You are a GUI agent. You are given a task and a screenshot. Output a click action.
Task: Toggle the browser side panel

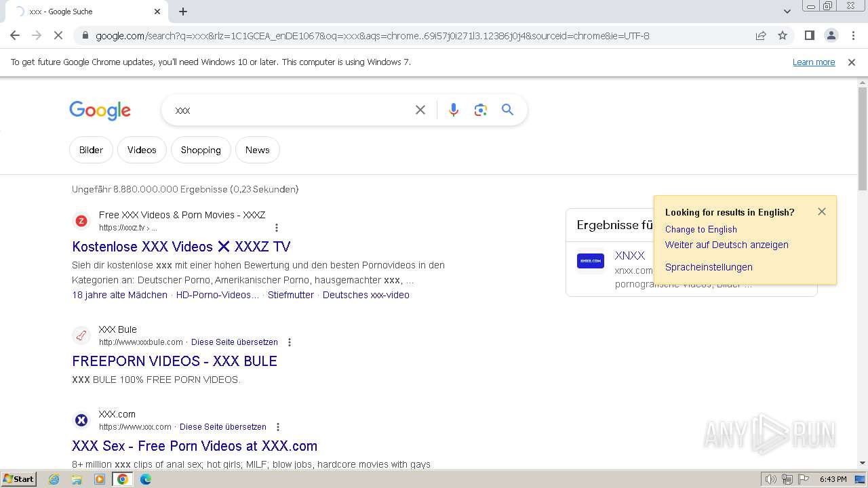(809, 35)
